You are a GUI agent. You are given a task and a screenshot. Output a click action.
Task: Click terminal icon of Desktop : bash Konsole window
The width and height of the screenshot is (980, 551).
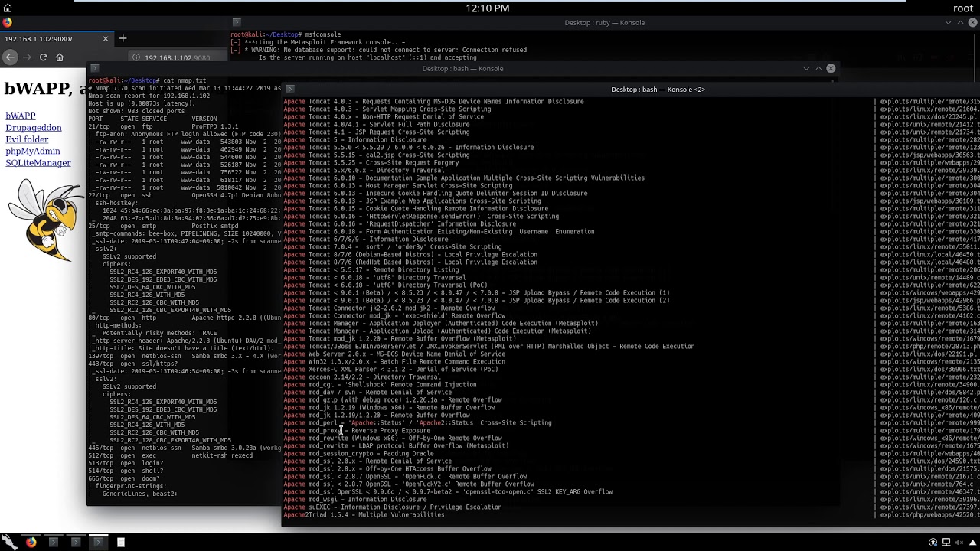click(x=95, y=69)
